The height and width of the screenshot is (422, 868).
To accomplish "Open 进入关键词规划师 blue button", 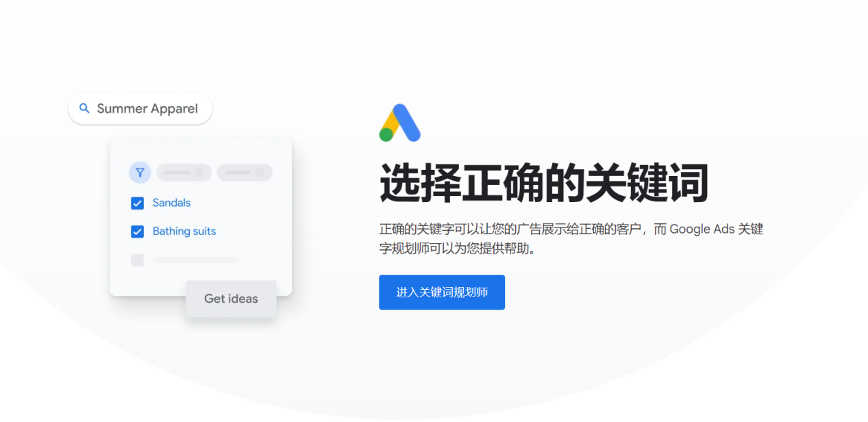I will click(x=442, y=293).
